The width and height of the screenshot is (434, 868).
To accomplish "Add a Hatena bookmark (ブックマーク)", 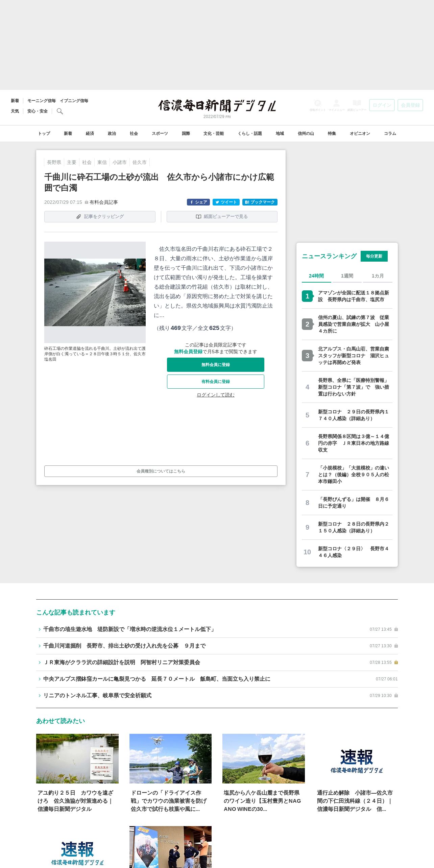I will 260,202.
